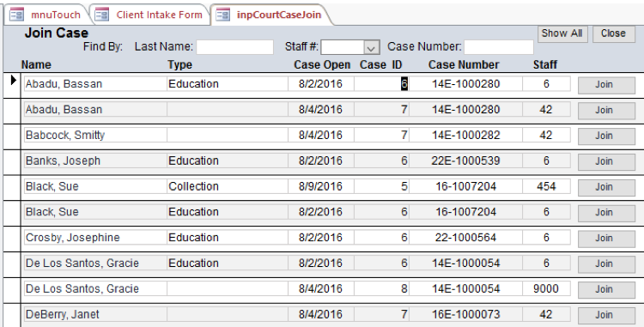This screenshot has width=644, height=327.
Task: Join De Los Santos case with staff 9000
Action: (606, 289)
